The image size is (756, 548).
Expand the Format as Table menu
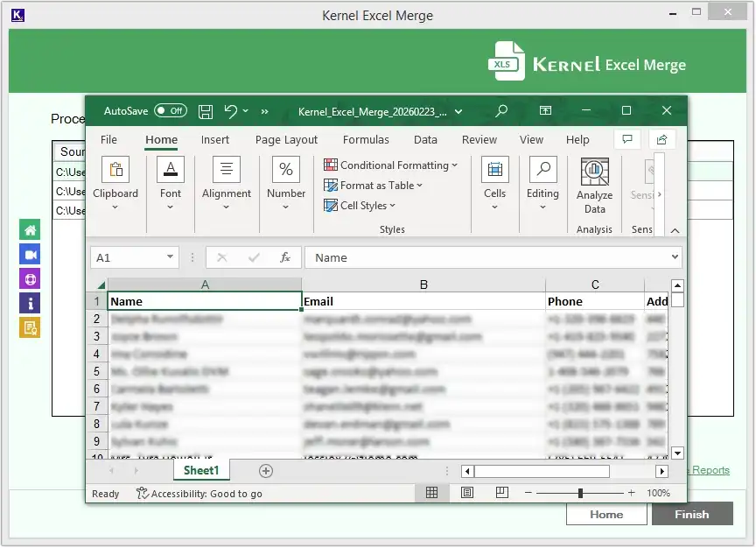coord(372,186)
